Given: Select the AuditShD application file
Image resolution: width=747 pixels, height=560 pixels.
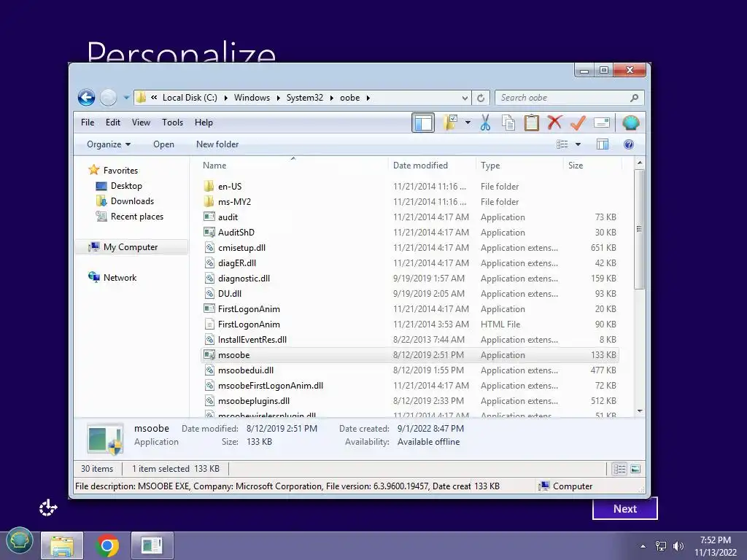Looking at the screenshot, I should pyautogui.click(x=410, y=233).
